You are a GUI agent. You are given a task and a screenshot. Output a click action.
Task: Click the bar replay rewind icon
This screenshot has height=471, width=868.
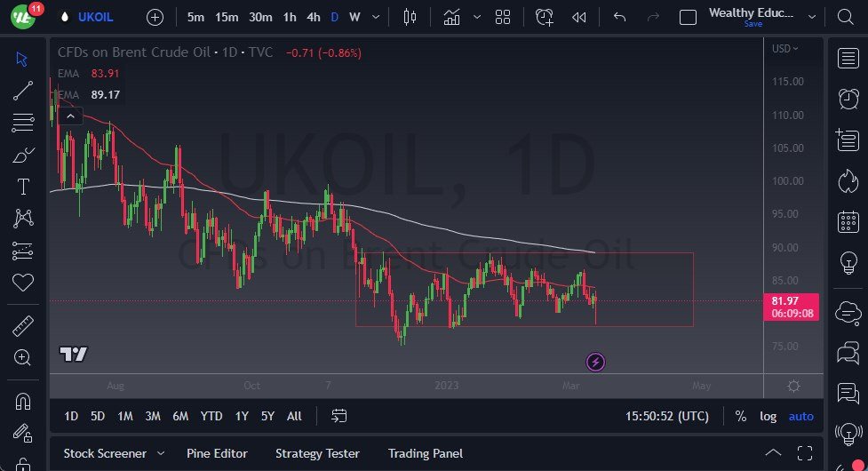coord(579,17)
